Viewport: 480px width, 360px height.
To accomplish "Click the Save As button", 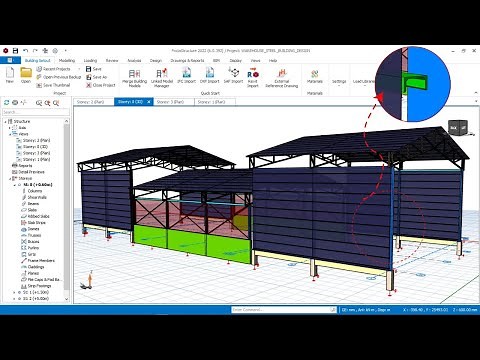I will [96, 77].
